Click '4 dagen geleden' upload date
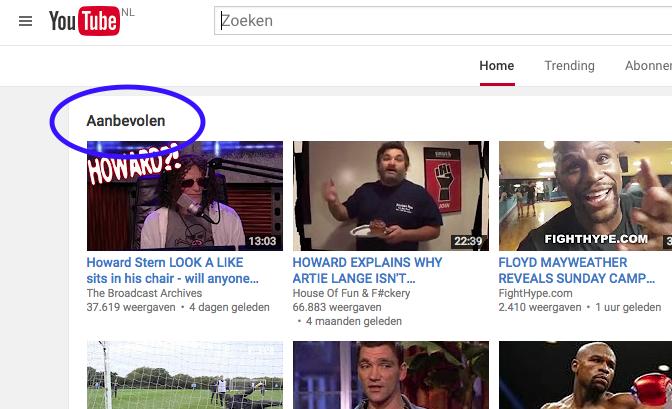Screen dimensions: 672x409 click(229, 307)
